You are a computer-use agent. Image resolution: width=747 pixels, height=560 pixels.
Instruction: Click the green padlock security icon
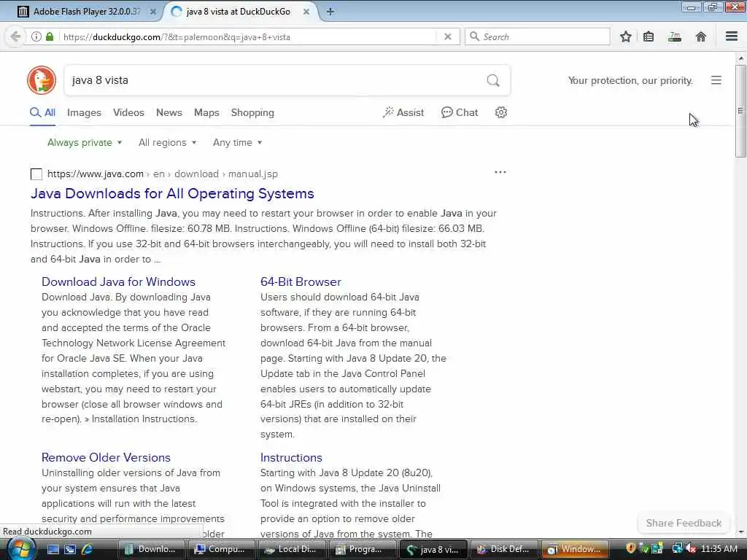coord(50,36)
